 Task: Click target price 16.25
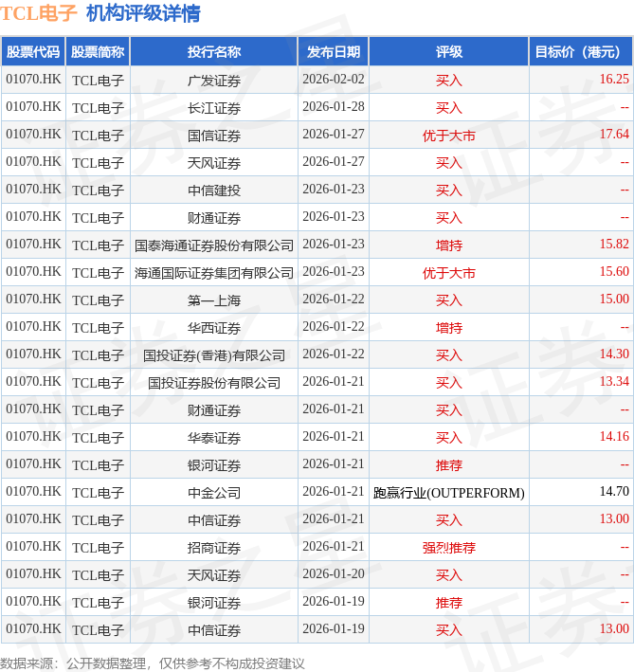click(614, 79)
